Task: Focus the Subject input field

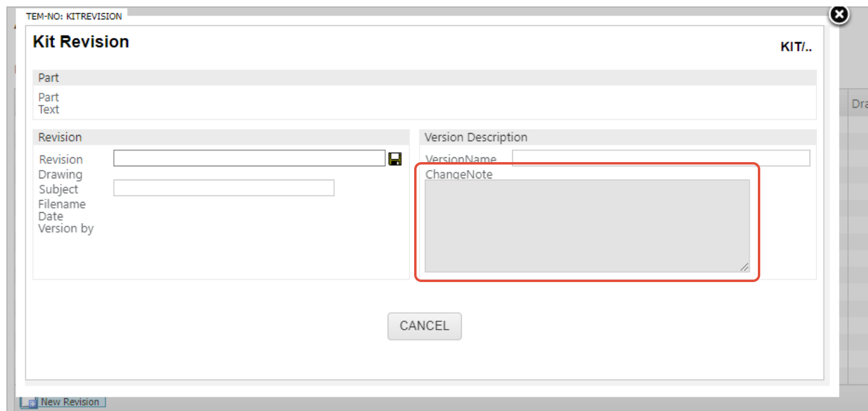Action: pos(224,188)
